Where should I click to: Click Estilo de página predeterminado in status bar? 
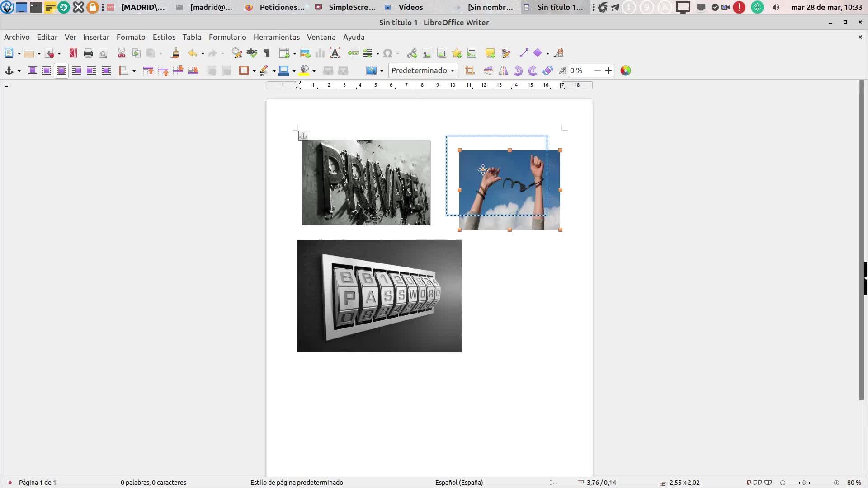point(297,483)
